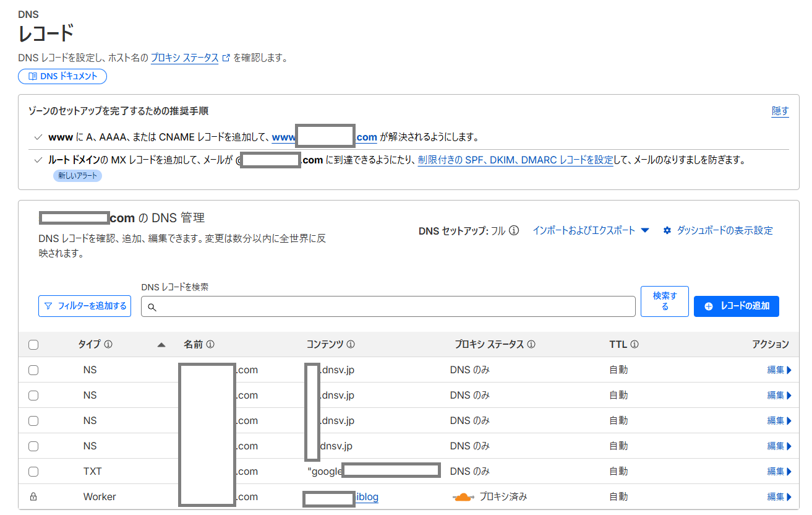The width and height of the screenshot is (812, 515).
Task: Open DNS ドキュメント
Action: pos(62,76)
